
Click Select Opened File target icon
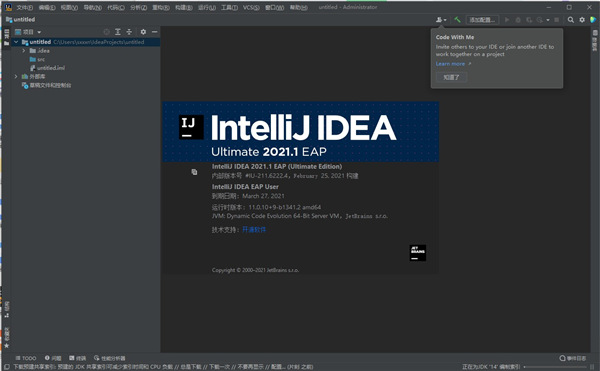(x=106, y=32)
